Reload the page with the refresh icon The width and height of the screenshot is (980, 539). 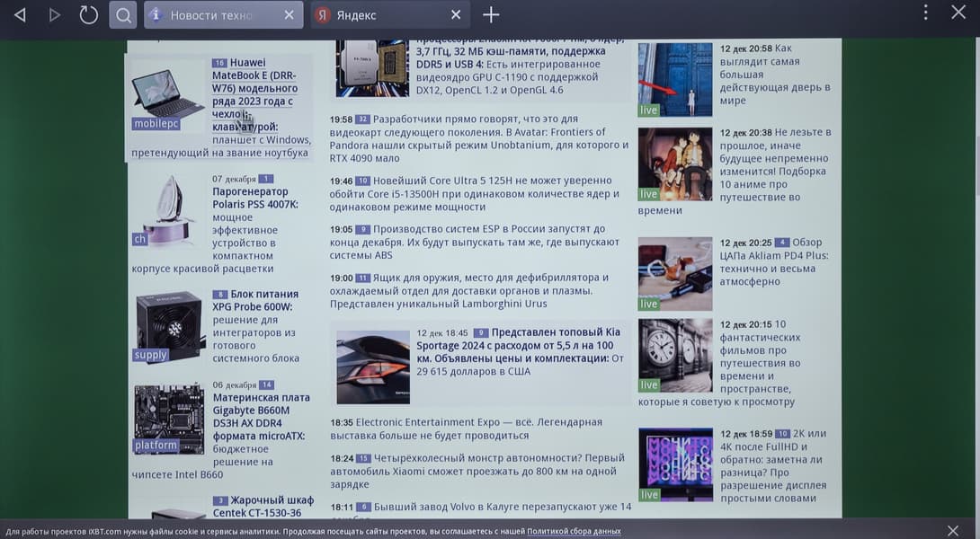click(88, 14)
